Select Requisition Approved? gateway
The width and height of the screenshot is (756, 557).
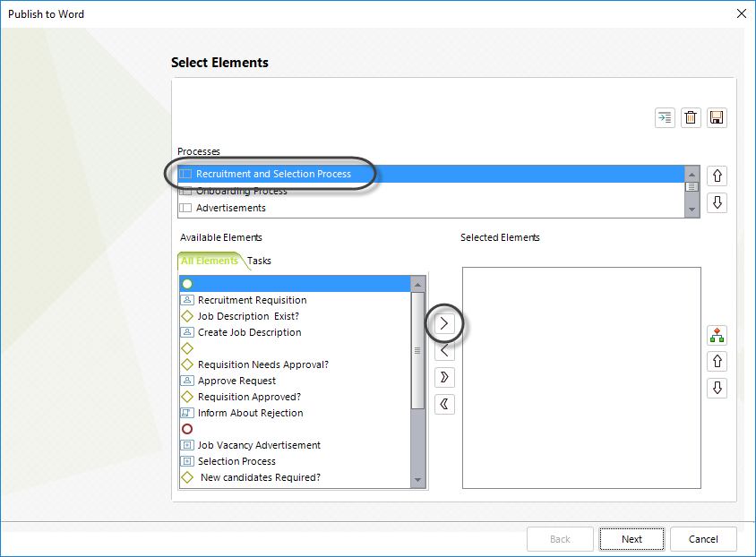click(x=295, y=397)
